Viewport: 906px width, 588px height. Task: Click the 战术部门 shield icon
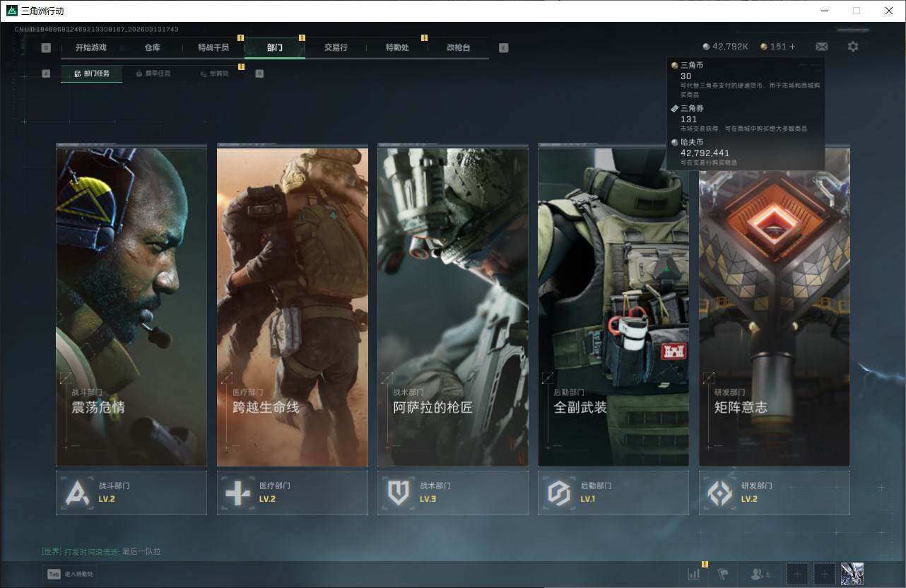pyautogui.click(x=399, y=493)
